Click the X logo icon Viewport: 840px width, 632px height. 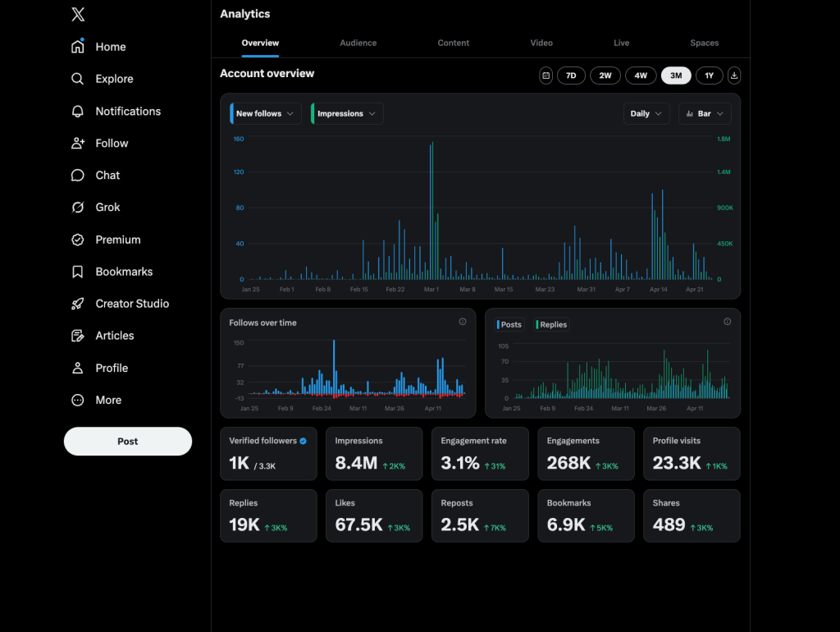click(78, 14)
